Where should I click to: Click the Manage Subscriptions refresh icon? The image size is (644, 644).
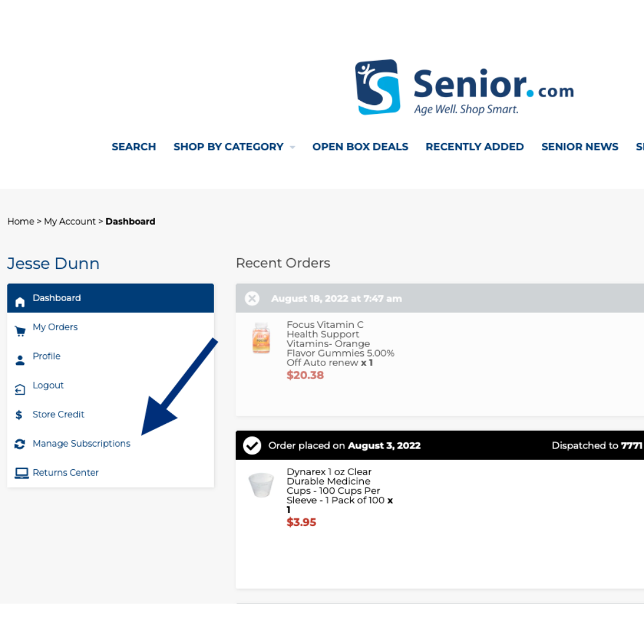pyautogui.click(x=20, y=444)
